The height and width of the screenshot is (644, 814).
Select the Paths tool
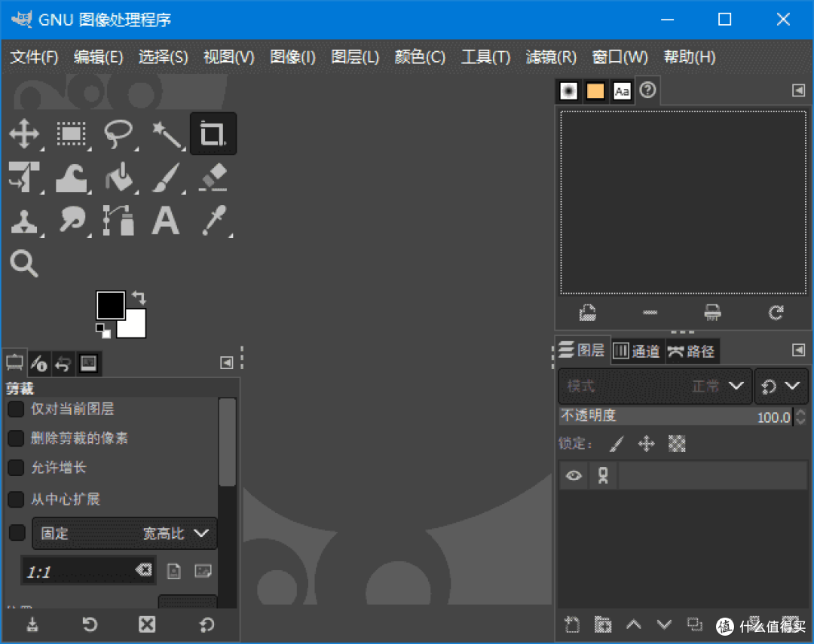click(119, 220)
